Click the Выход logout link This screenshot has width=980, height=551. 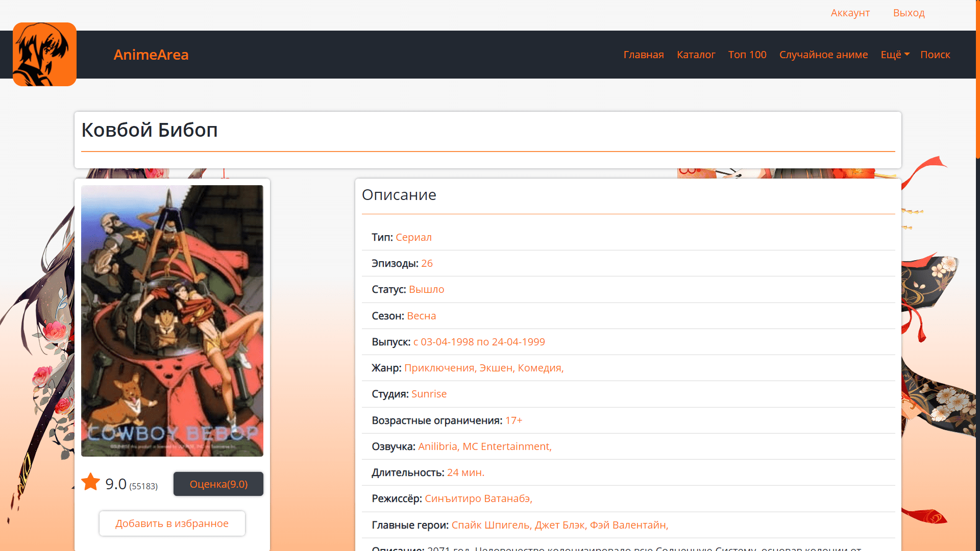click(909, 13)
